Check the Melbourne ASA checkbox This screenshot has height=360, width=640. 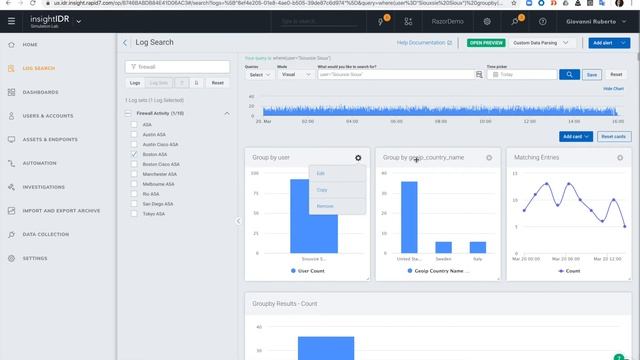click(134, 184)
